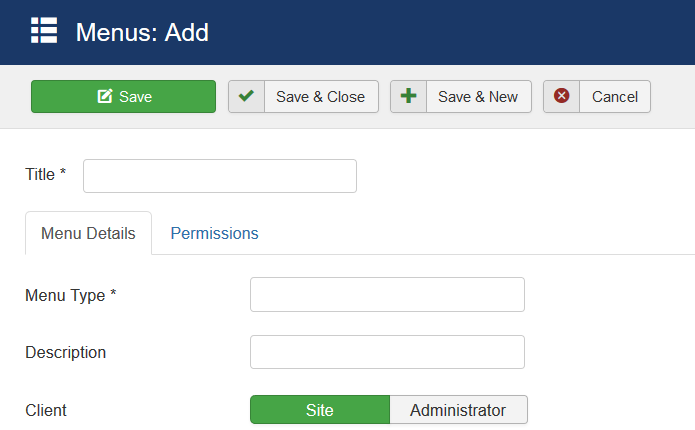Screen dimensions: 695x430
Task: Set Client to Site
Action: coord(319,410)
